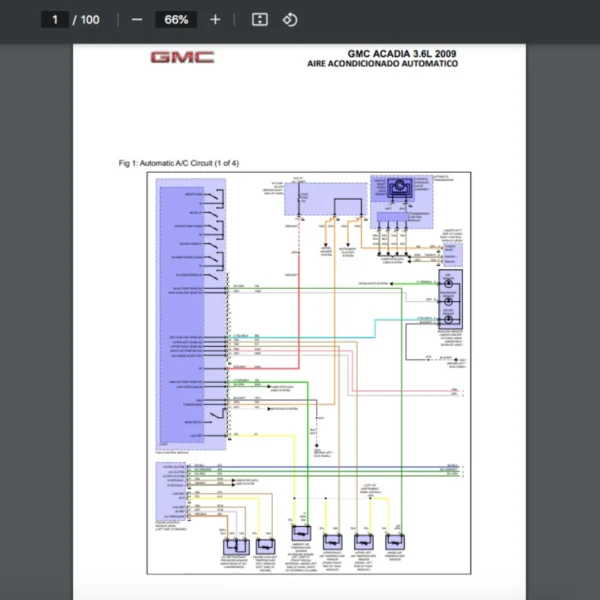Zoom in with the plus icon
This screenshot has height=600, width=600.
215,20
